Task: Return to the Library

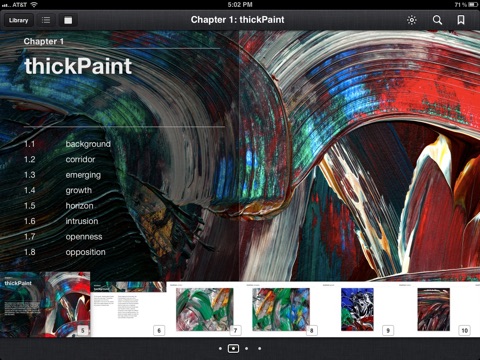Action: 19,20
